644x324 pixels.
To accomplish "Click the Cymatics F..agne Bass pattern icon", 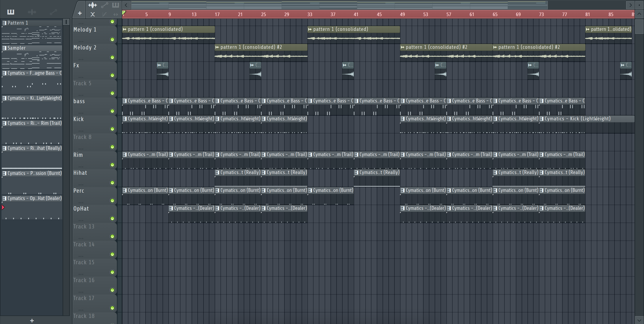I will tap(4, 73).
